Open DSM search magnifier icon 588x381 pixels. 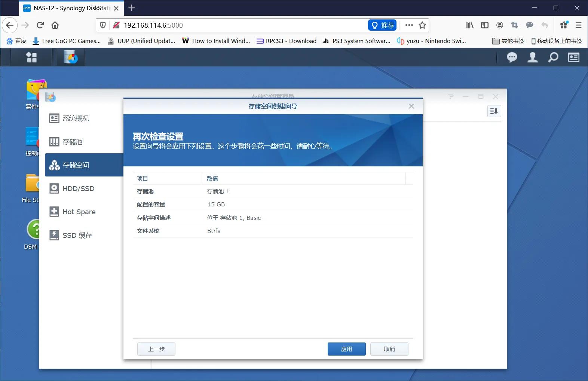[553, 57]
